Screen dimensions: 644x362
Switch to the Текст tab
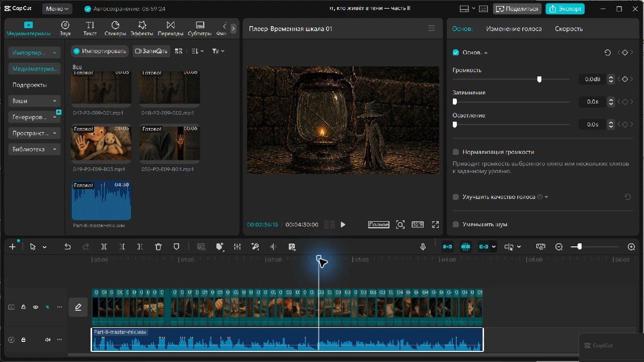[90, 29]
